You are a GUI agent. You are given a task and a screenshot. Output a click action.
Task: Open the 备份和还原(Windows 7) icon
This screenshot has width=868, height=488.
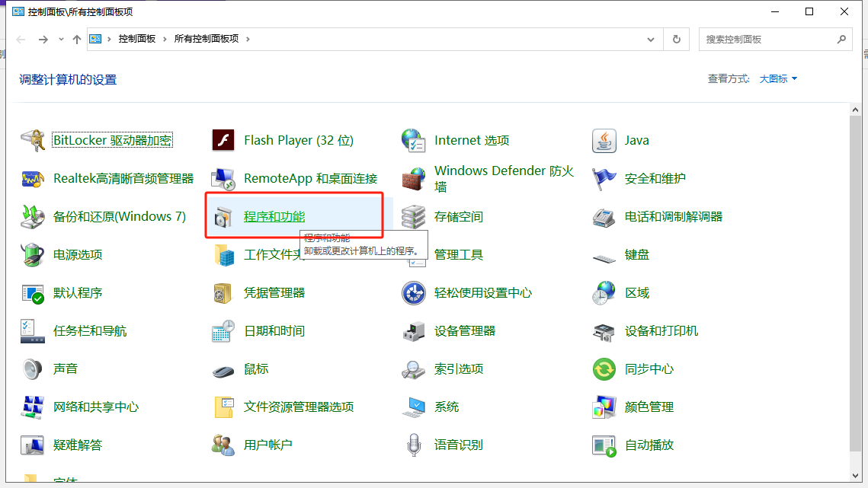click(33, 217)
